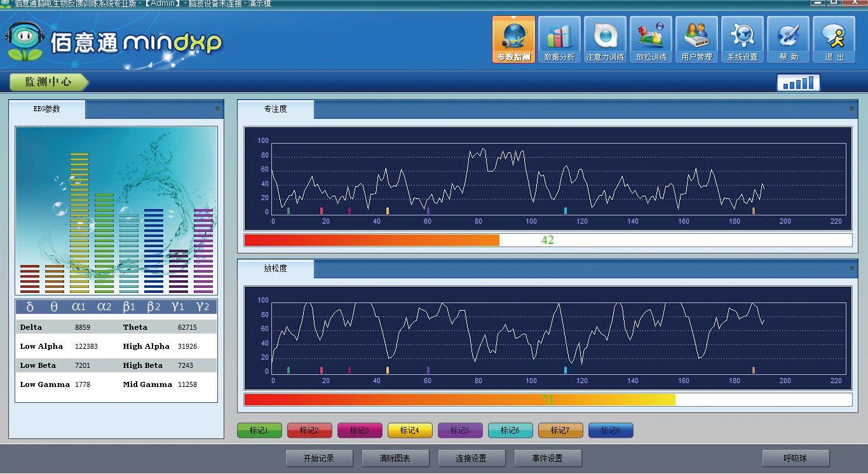The height and width of the screenshot is (474, 868).
Task: Click the green 标记1 marker button
Action: click(x=259, y=431)
